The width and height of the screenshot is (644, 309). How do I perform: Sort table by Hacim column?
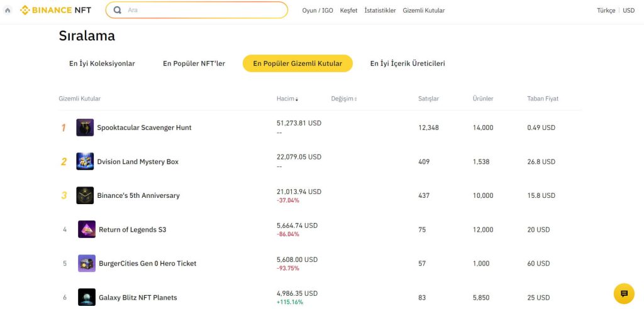[x=287, y=99]
